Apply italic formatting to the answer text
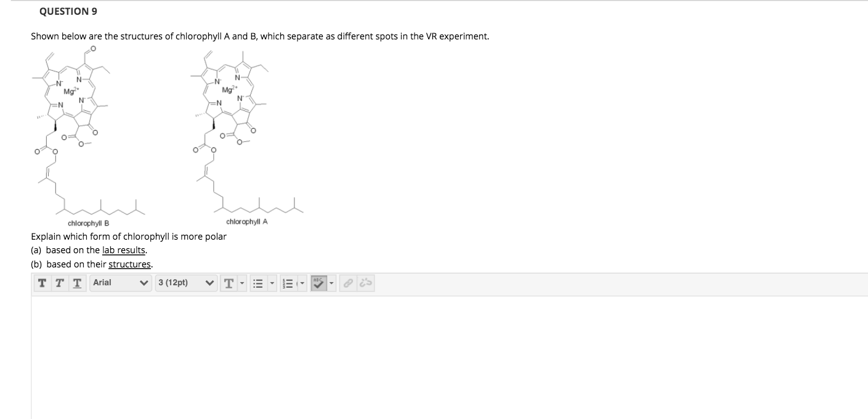868x419 pixels. 59,283
